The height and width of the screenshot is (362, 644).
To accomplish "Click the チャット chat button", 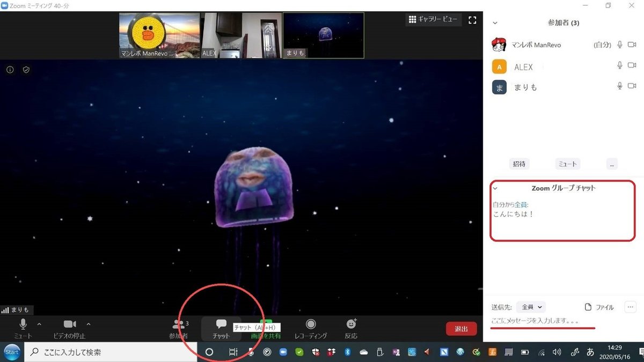I will (221, 329).
